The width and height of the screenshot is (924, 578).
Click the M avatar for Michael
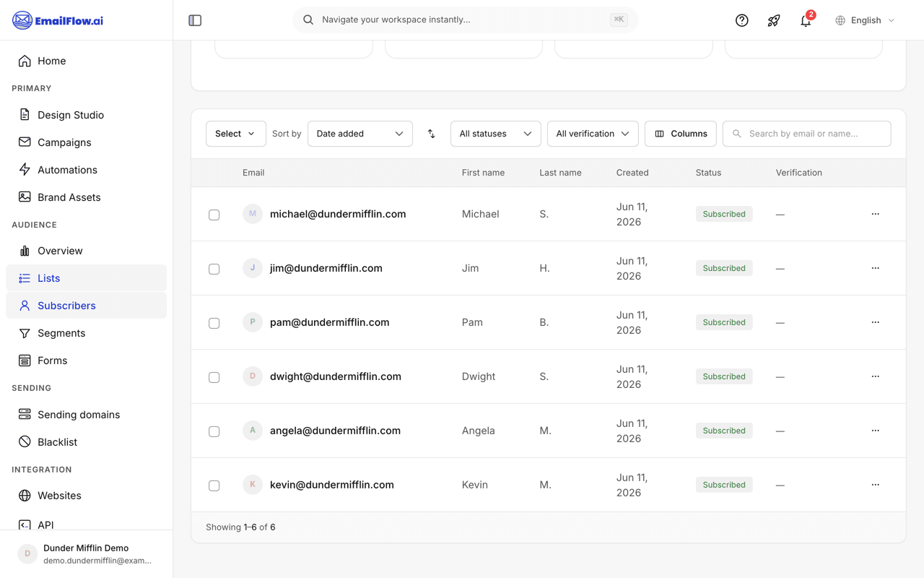[253, 214]
